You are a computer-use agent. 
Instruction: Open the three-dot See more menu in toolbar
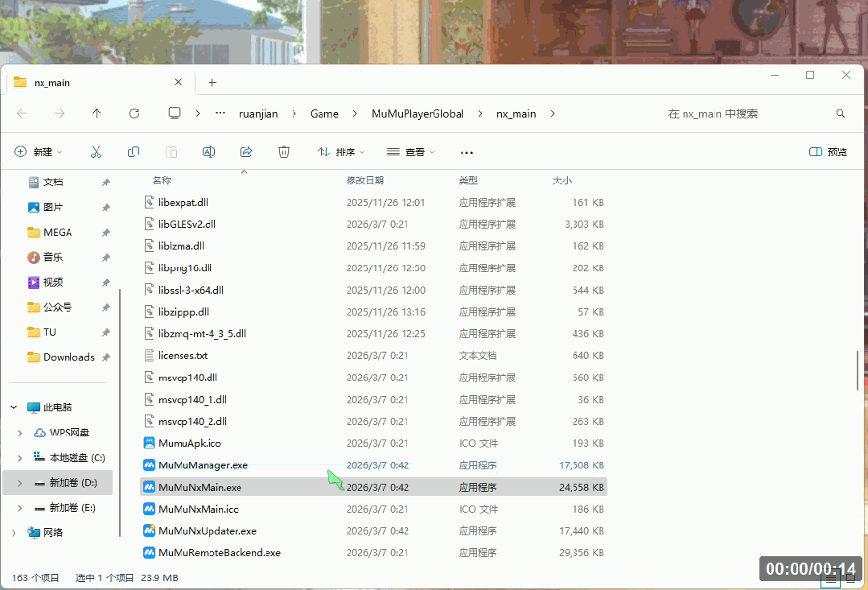467,152
